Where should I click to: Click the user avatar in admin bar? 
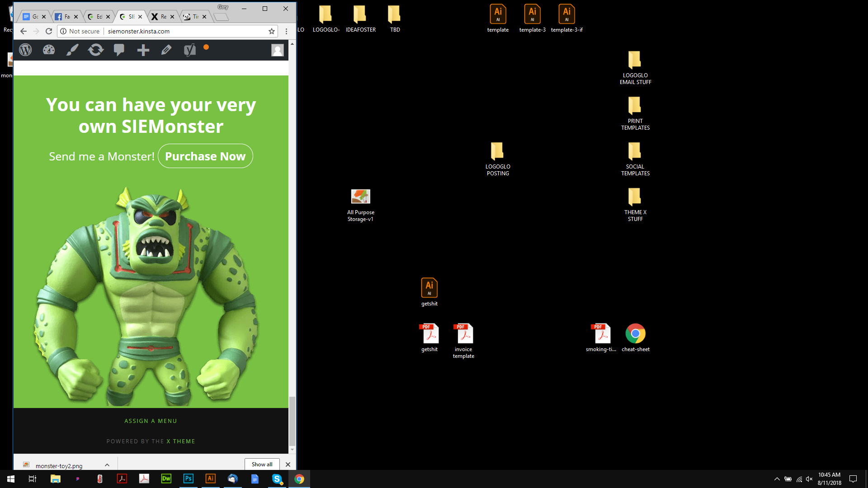click(277, 50)
